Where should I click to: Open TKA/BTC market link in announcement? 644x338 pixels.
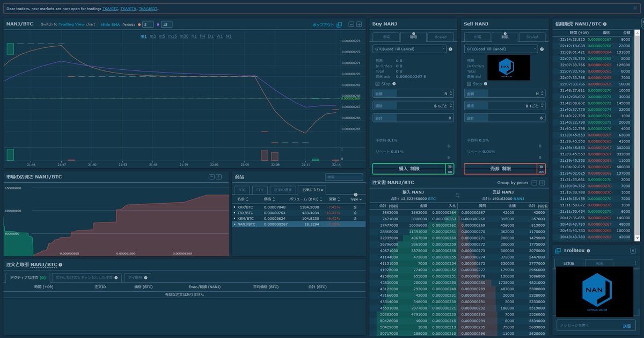pos(110,9)
